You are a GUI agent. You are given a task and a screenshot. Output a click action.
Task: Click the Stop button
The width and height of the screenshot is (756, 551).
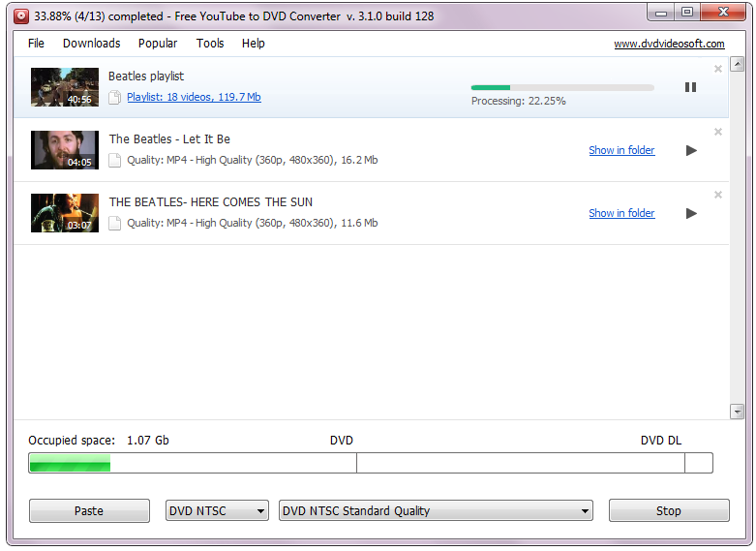pyautogui.click(x=669, y=511)
